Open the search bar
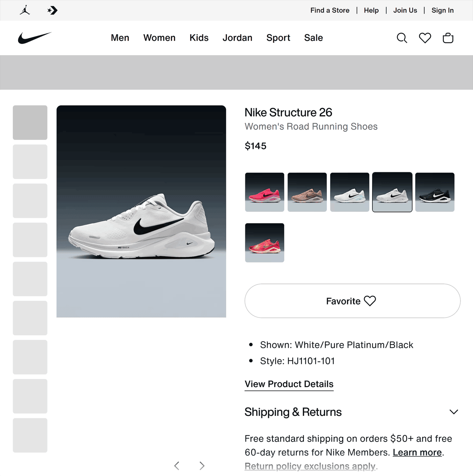This screenshot has height=476, width=473. 402,38
